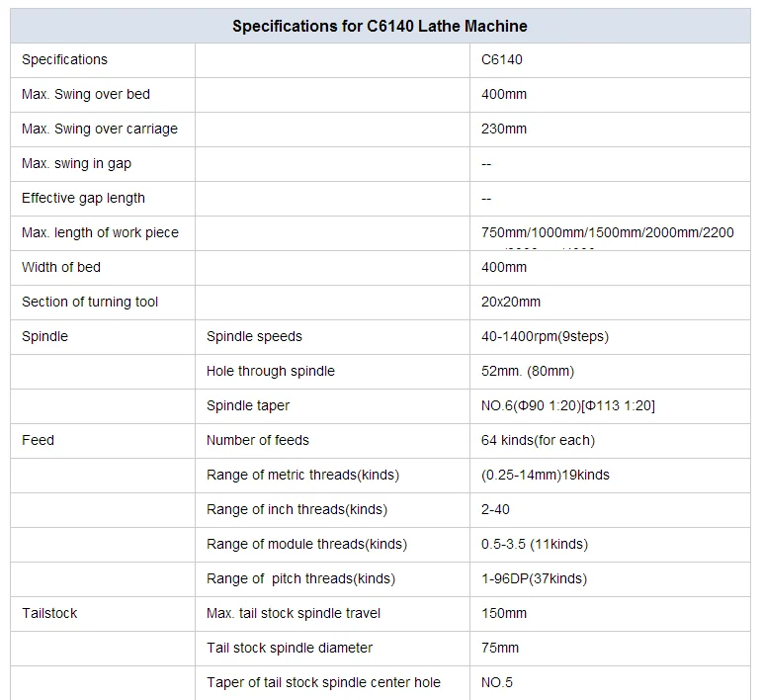The width and height of the screenshot is (762, 700).
Task: Select the 'C6140' model value cell
Action: [502, 59]
